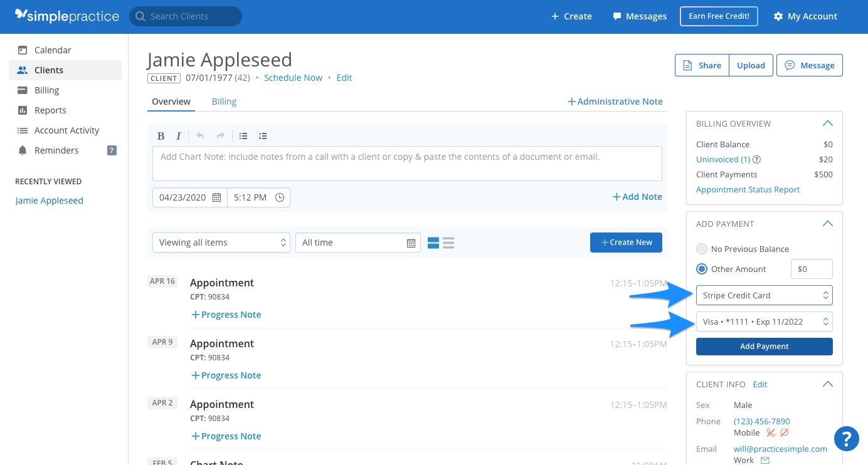Screen dimensions: 868x465
Task: Open the Stripe Credit Card payment method dropdown
Action: (764, 295)
